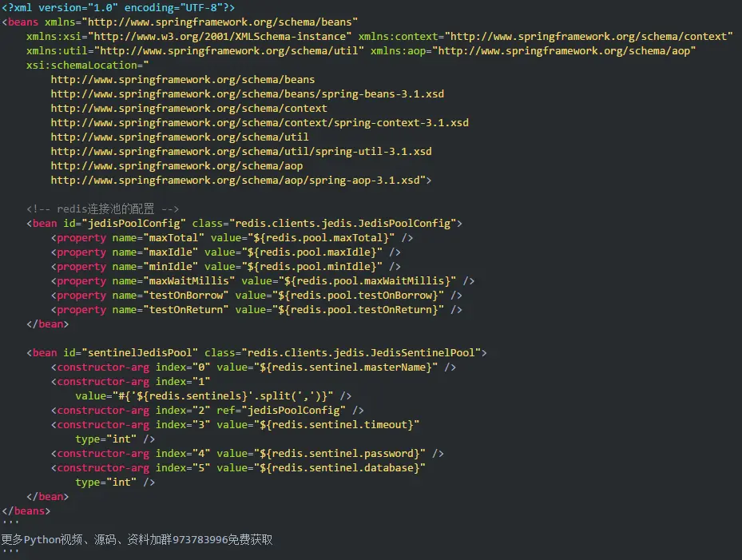Click the xsi:schemaLocation attribute name
Screen dimensions: 742x560
pyautogui.click(x=81, y=66)
